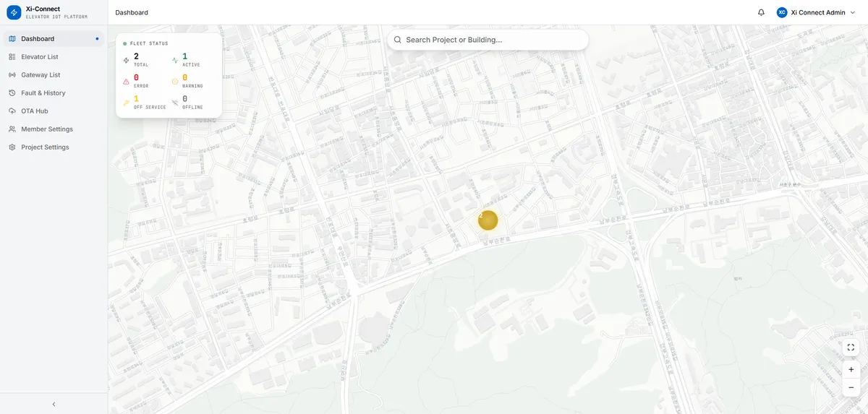Expand the Xi Connect Admin dropdown

pos(853,12)
